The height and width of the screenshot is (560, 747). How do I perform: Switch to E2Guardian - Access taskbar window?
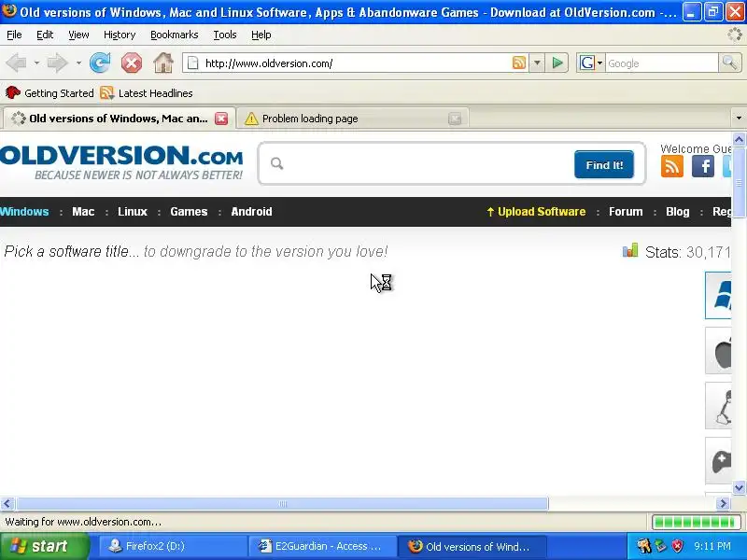tap(323, 546)
